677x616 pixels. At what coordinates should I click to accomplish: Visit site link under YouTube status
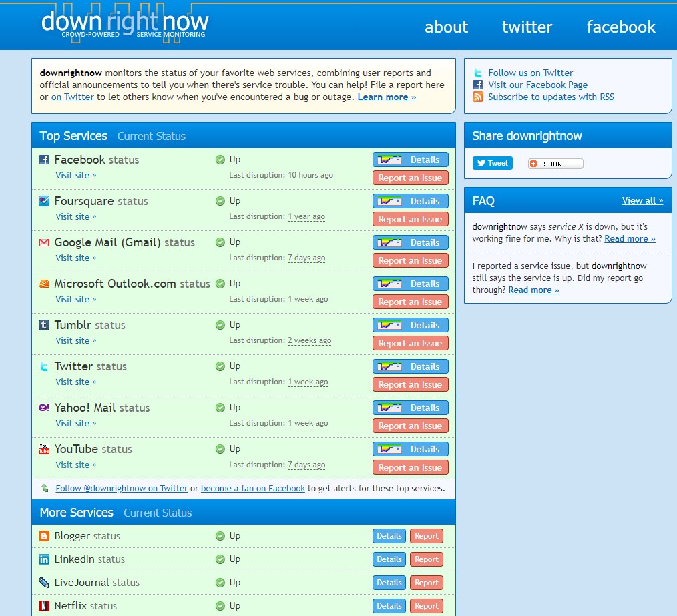75,465
